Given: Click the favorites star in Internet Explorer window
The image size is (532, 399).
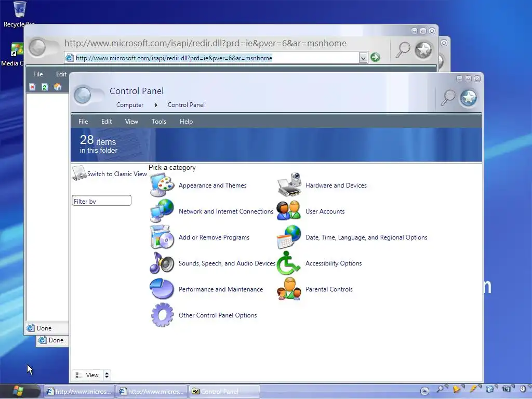Looking at the screenshot, I should [423, 50].
